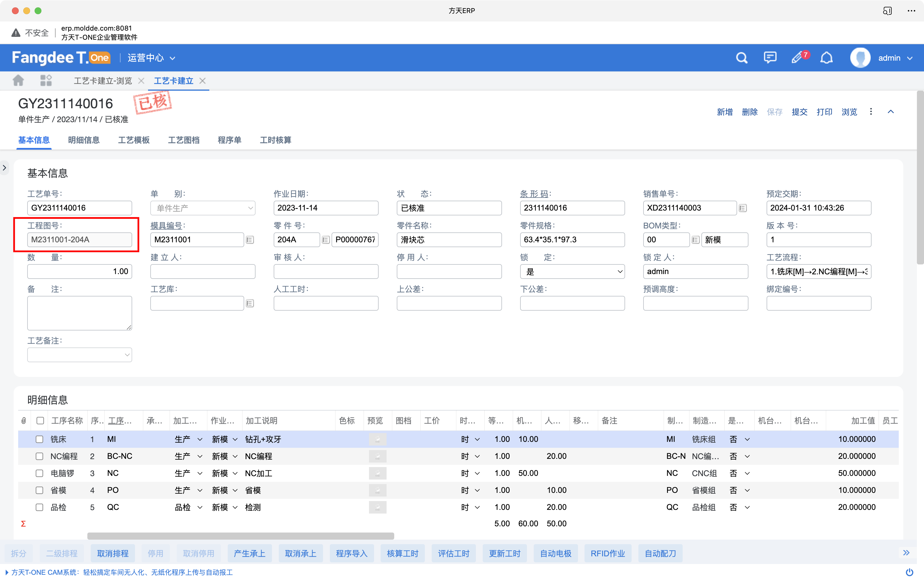Close the 工艺卡建立-浏览 tab
Viewport: 924px width, 581px height.
(141, 81)
